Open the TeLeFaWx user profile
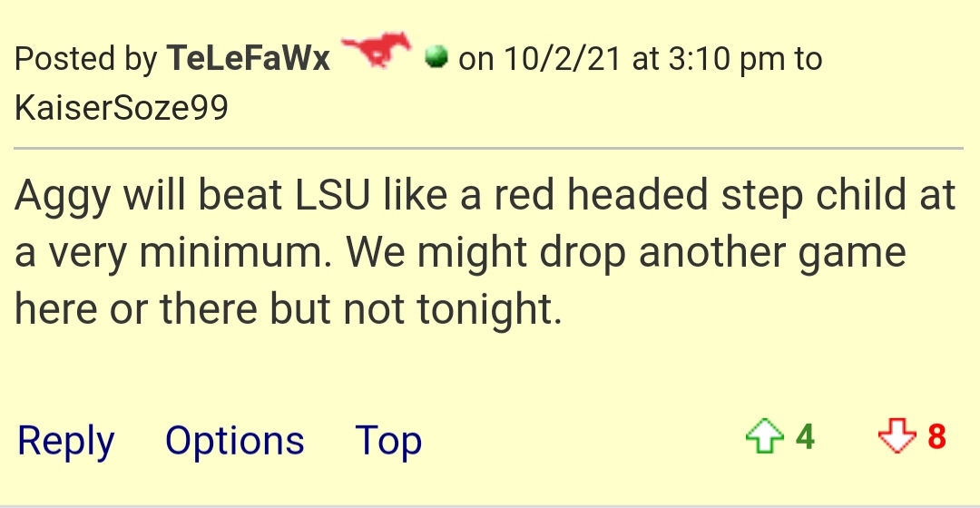The width and height of the screenshot is (980, 508). (248, 58)
